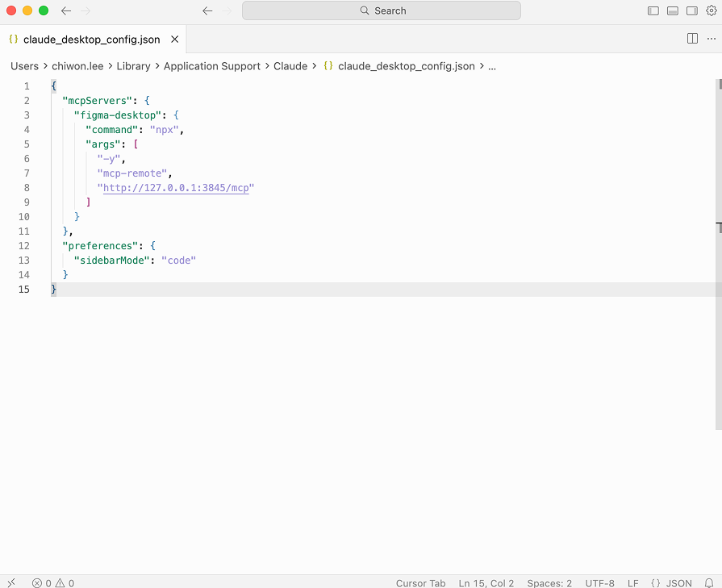The width and height of the screenshot is (722, 588).
Task: Toggle the bottom panel visibility
Action: point(673,10)
